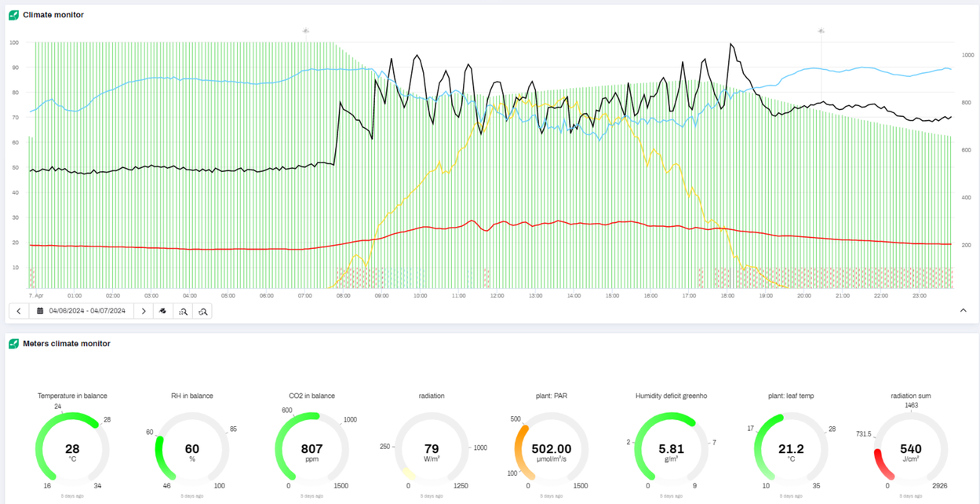Viewport: 980px width, 504px height.
Task: Click the sunrise marker near 07:00
Action: pyautogui.click(x=306, y=31)
